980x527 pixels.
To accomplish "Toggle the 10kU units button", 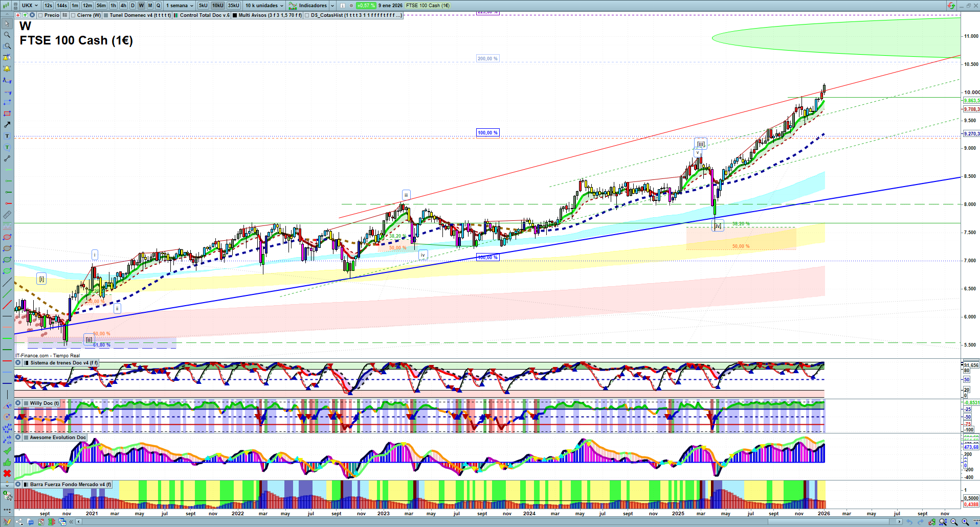I will (x=218, y=6).
